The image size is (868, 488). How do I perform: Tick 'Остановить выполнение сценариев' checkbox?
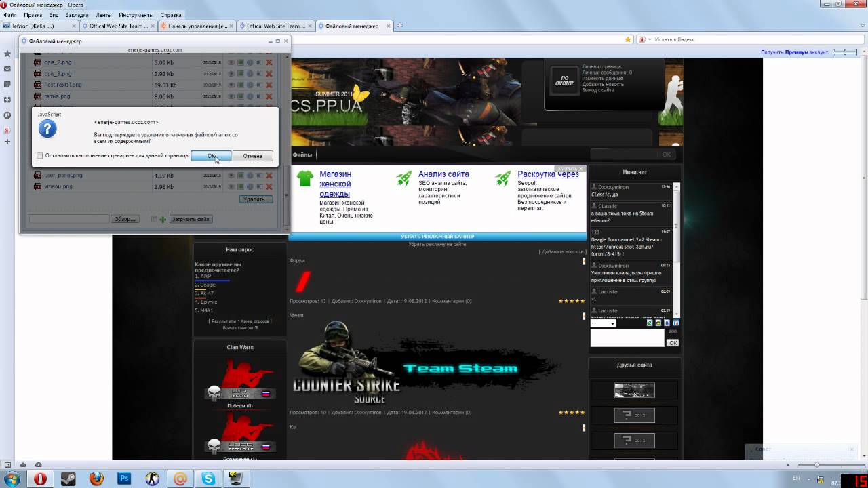[x=39, y=156]
